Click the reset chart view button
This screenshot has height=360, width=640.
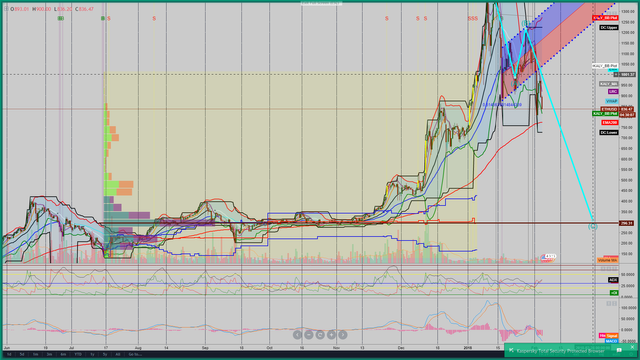[x=320, y=335]
